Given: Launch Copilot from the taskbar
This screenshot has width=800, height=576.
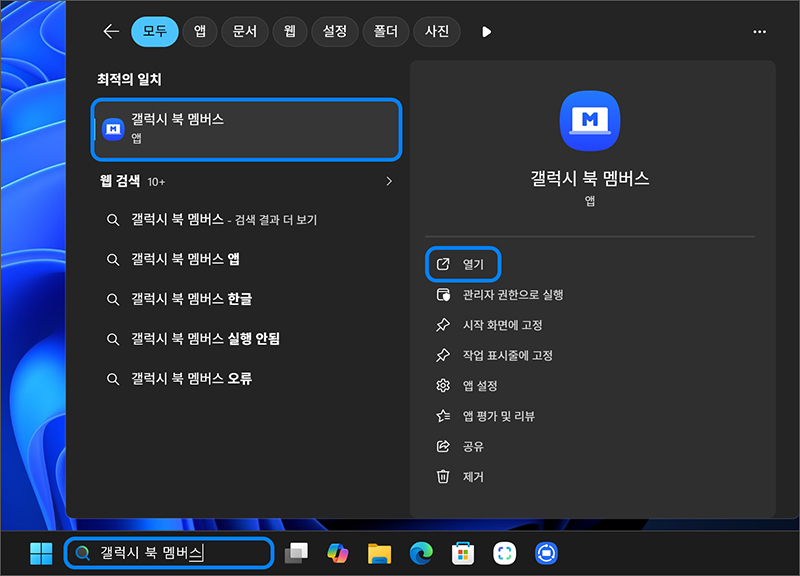Looking at the screenshot, I should click(337, 554).
